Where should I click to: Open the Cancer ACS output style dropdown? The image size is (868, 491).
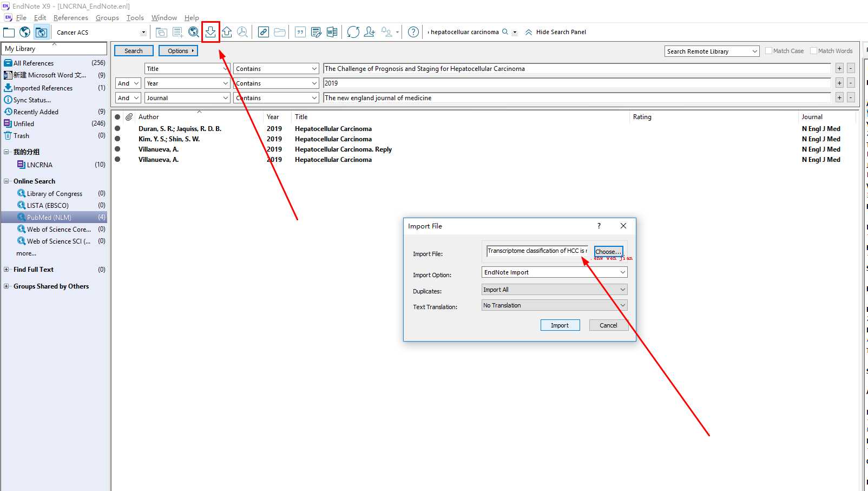coord(143,32)
